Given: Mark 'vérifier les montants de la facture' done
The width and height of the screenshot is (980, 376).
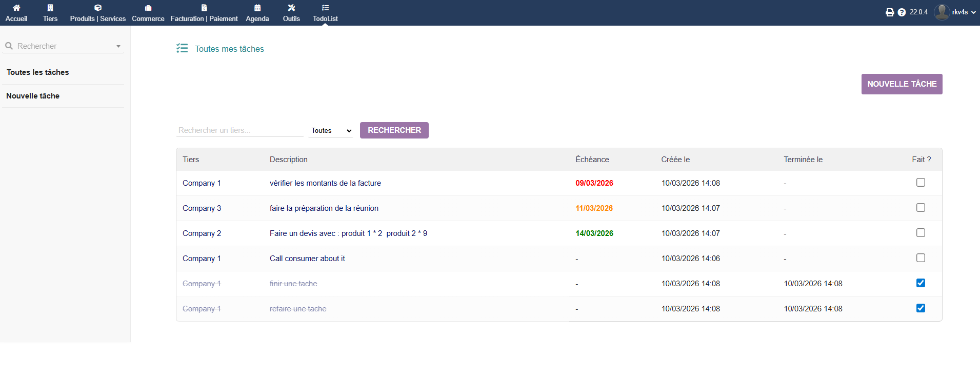Looking at the screenshot, I should pos(921,183).
